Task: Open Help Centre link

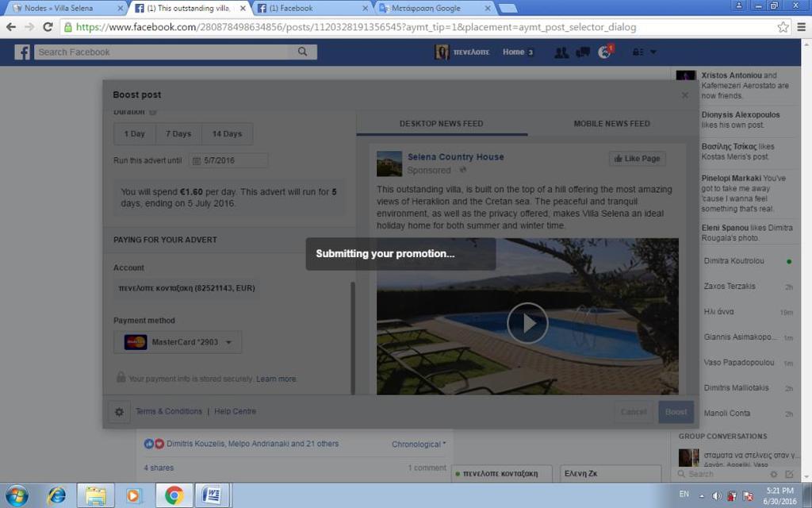Action: tap(235, 411)
